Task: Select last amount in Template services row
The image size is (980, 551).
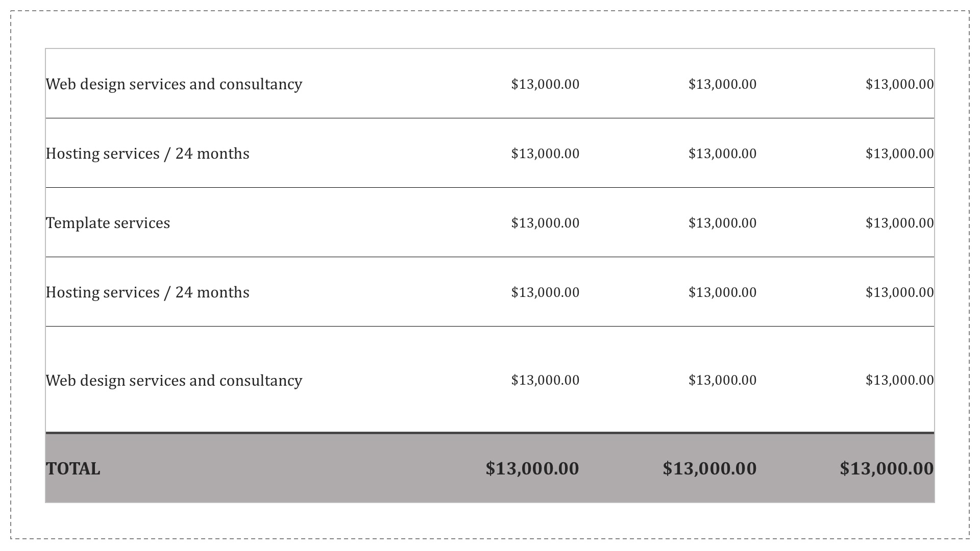Action: click(899, 223)
